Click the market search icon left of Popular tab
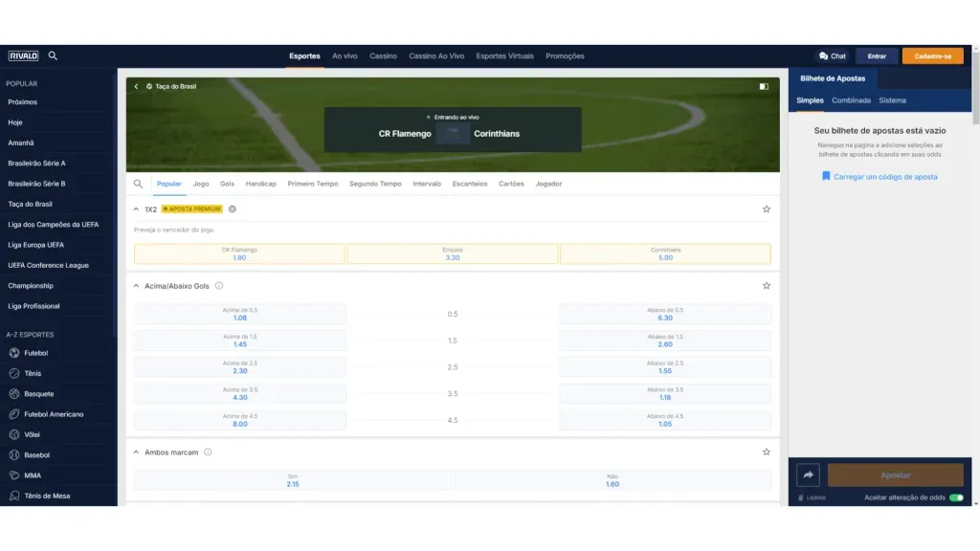This screenshot has width=980, height=551. (x=139, y=184)
